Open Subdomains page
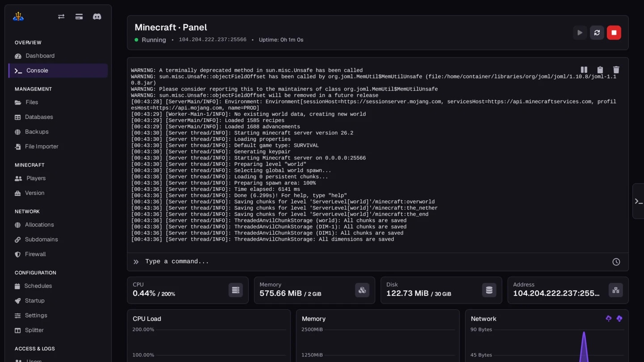 [x=58, y=240]
